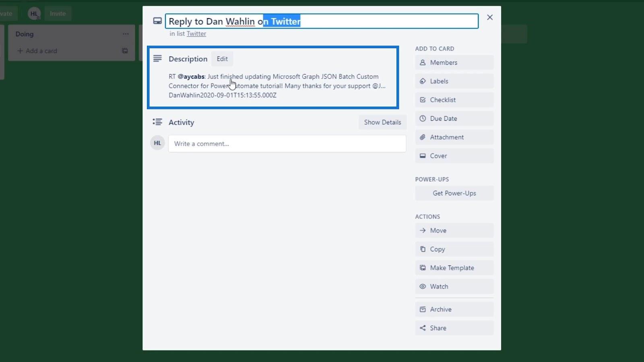Open the HL member avatar in board header
Image resolution: width=644 pixels, height=362 pixels.
tap(34, 14)
